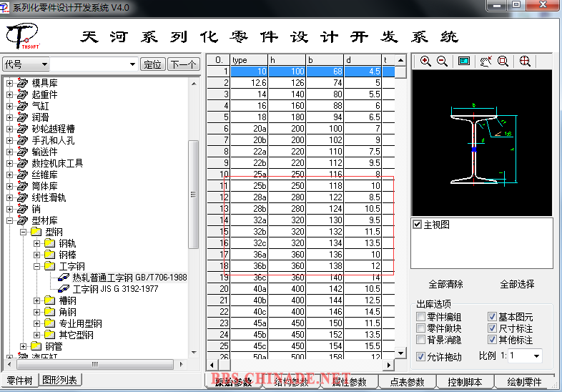Open the 绘制零件 tab
Screen dimensions: 562x392
coord(524,382)
